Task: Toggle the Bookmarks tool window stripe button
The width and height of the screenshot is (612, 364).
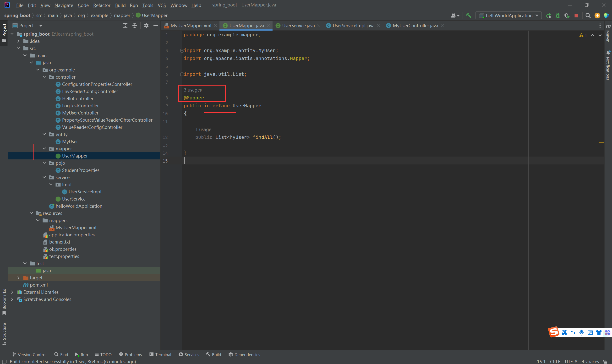Action: (x=4, y=302)
